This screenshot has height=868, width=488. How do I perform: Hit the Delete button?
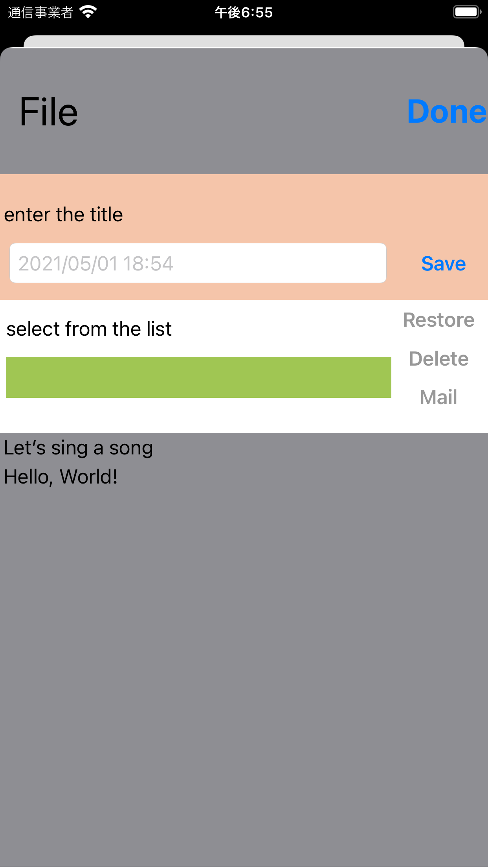pos(438,359)
